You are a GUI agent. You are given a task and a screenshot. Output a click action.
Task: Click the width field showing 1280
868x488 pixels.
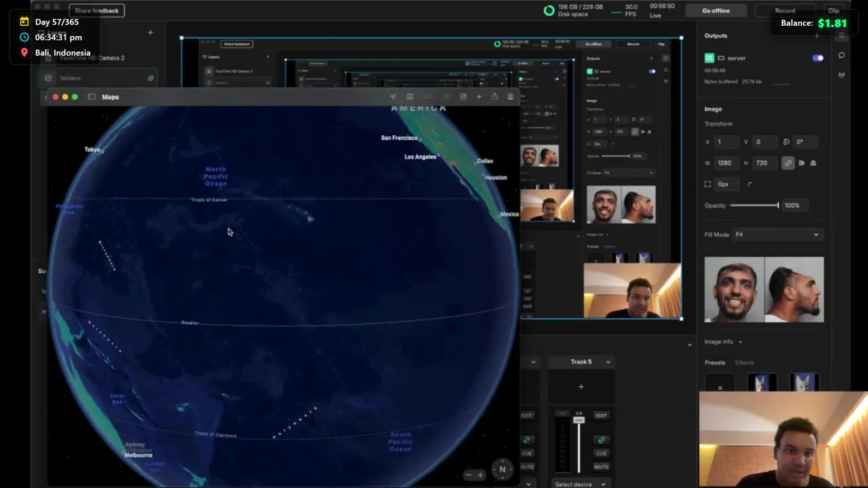point(726,163)
